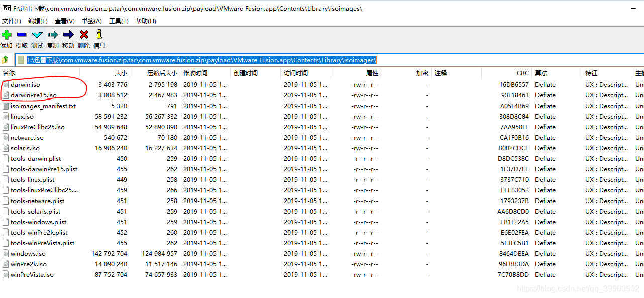644x298 pixels.
Task: Open the 帮助(H) menu
Action: tap(146, 21)
